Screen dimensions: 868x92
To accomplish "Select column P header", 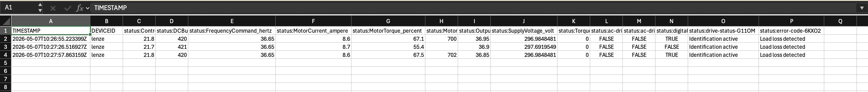I will [791, 21].
